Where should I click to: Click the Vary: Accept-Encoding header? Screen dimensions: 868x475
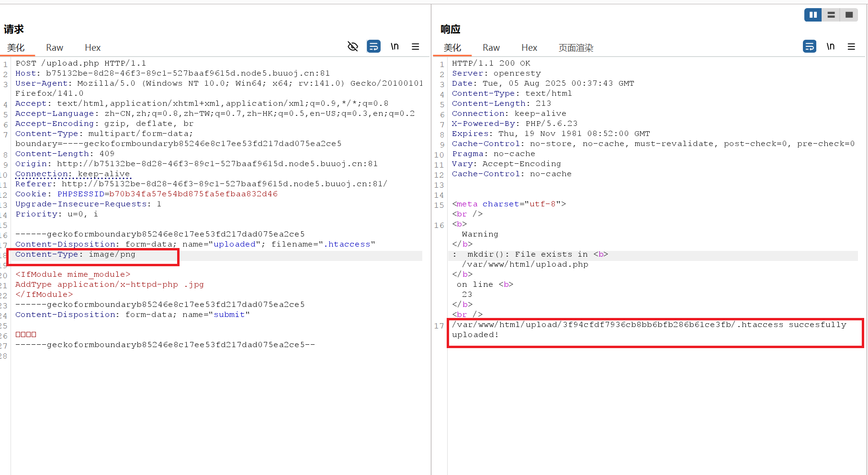pos(507,164)
